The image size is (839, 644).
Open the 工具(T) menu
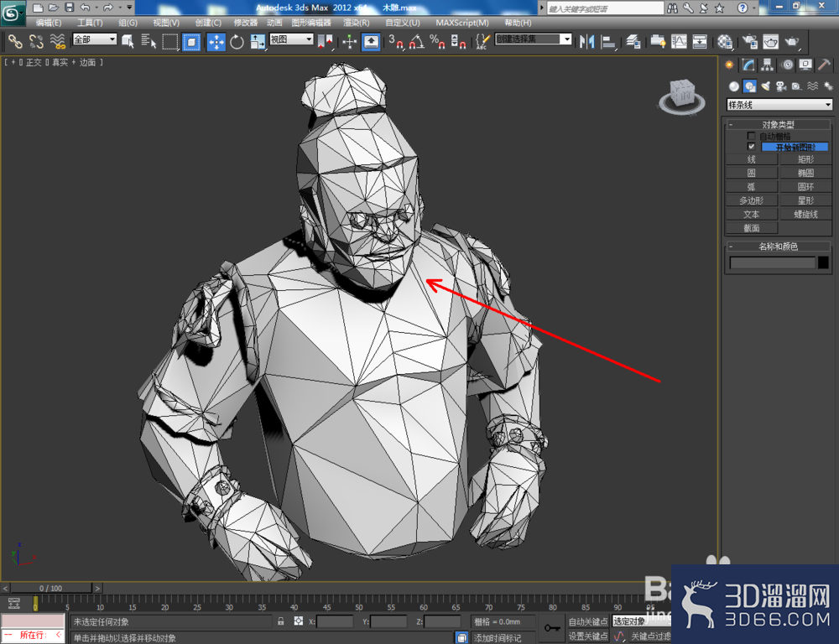click(x=90, y=23)
